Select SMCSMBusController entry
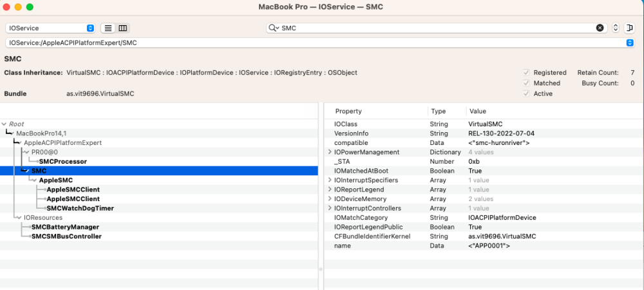This screenshot has width=644, height=290. [x=66, y=237]
